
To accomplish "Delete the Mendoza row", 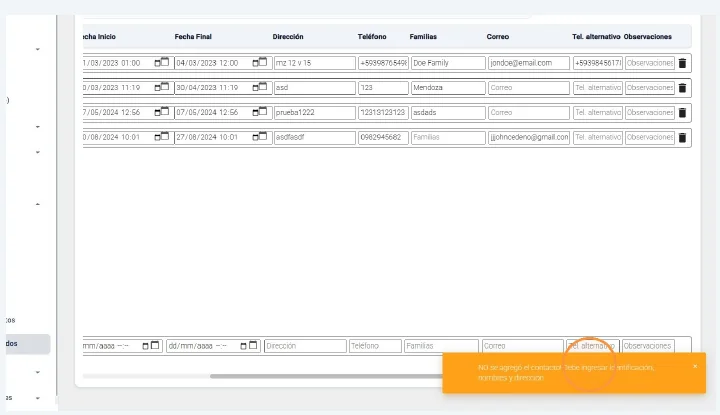I will click(682, 88).
